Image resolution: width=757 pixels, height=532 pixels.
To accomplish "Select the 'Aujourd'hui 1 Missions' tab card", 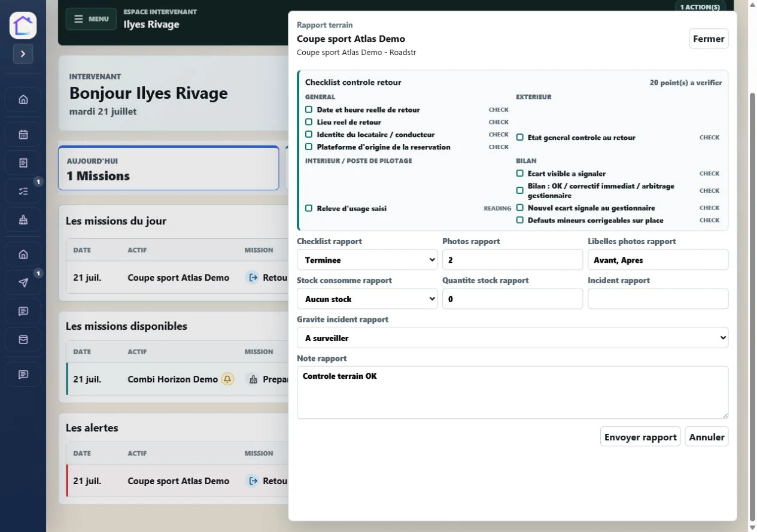I will point(169,168).
